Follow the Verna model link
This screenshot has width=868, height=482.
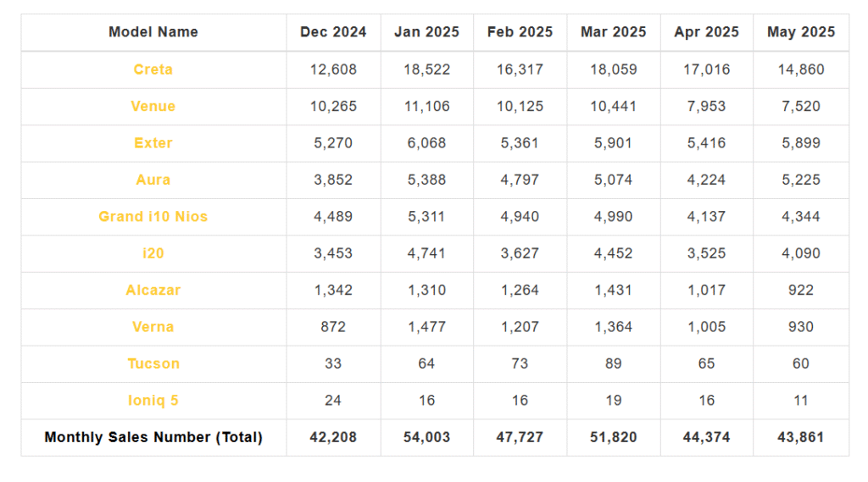[153, 327]
